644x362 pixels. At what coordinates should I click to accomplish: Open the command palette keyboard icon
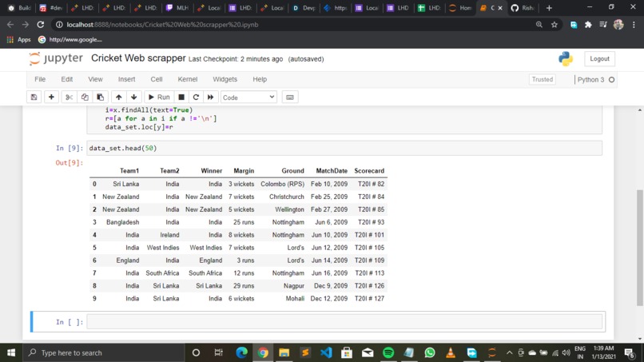(x=290, y=97)
